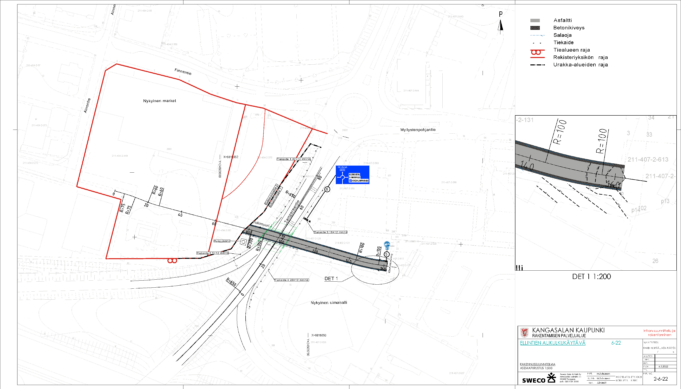Select the blue round sign near DET 1
681x389 pixels.
(x=387, y=245)
